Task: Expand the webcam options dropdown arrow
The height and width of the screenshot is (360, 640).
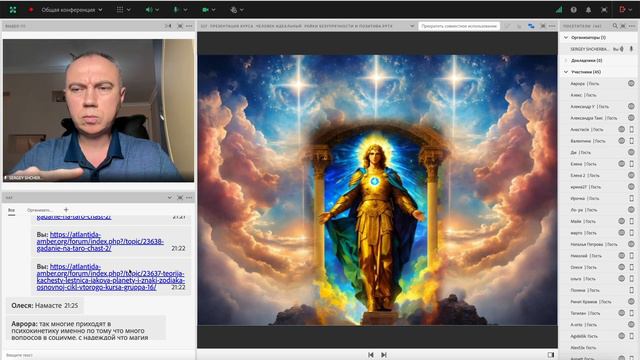Action: point(213,10)
